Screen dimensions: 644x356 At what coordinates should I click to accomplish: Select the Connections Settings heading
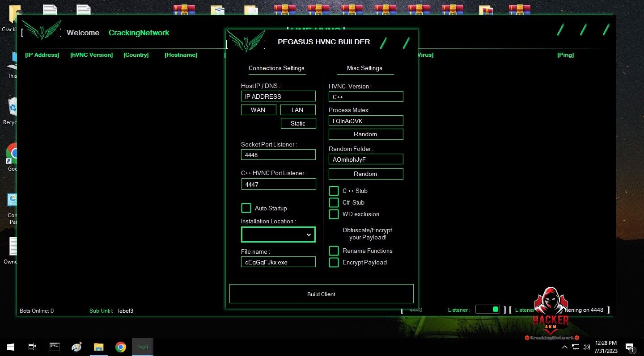pyautogui.click(x=276, y=68)
